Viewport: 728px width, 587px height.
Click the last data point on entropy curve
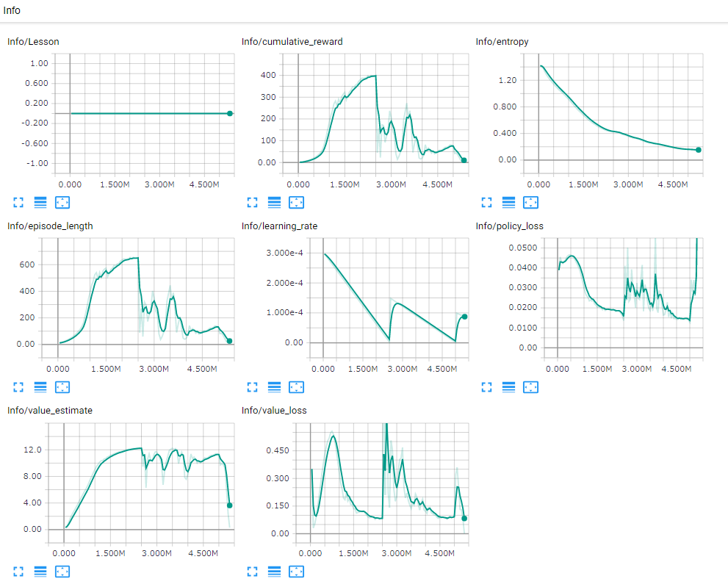699,150
